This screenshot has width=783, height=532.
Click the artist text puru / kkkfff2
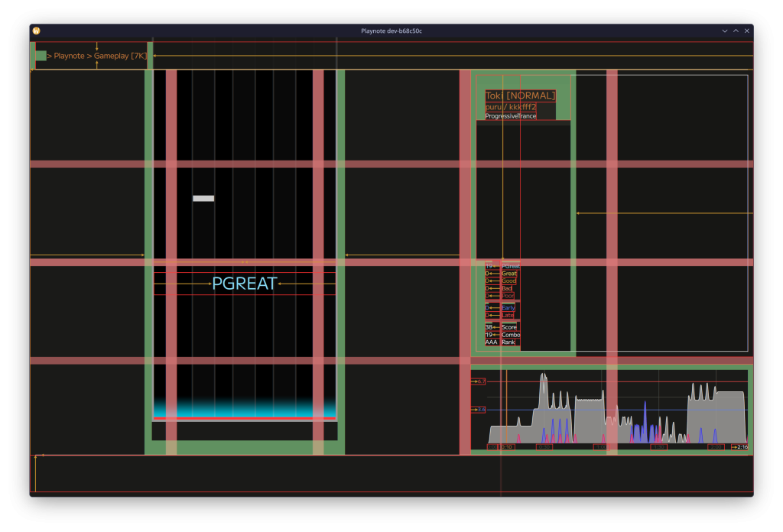(510, 107)
